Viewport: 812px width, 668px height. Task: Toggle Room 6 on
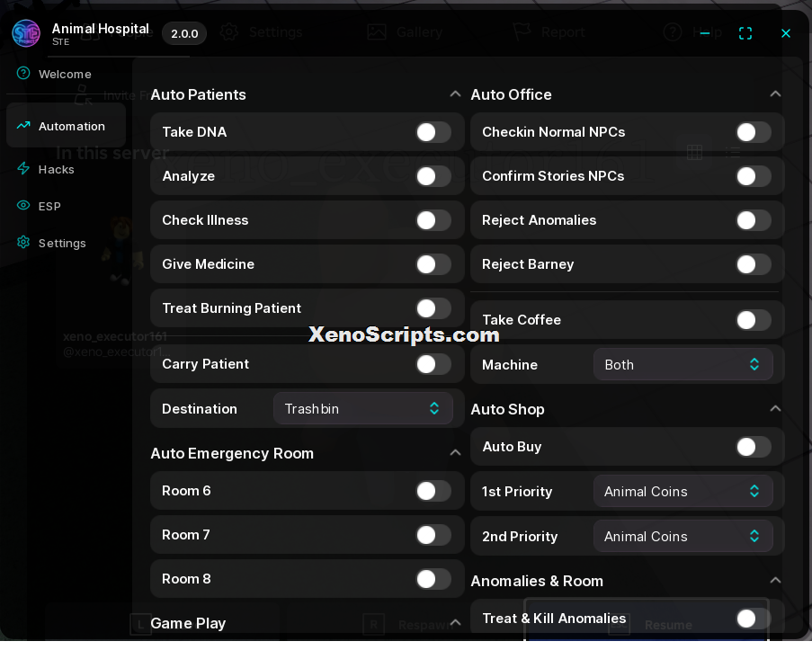(x=433, y=491)
